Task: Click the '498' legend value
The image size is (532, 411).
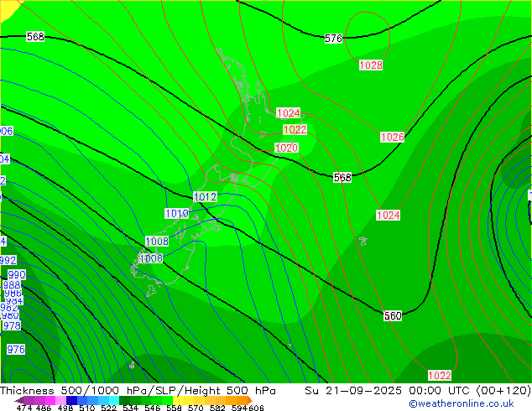Action: [65, 408]
